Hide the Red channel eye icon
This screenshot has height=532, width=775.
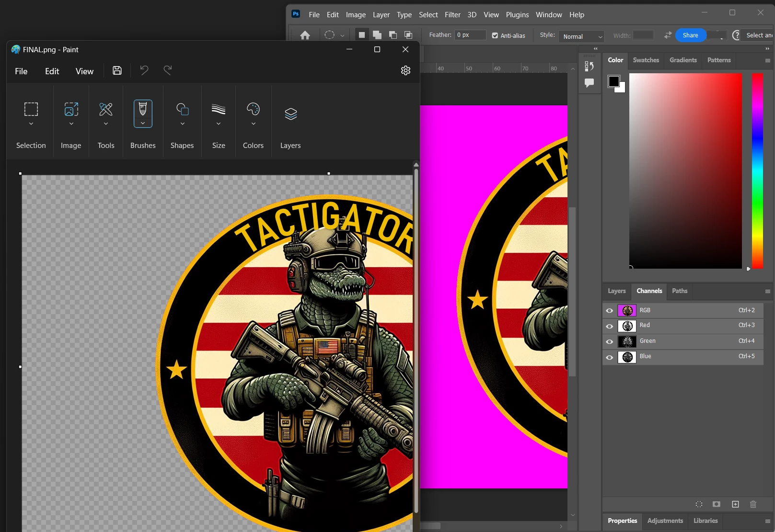[x=610, y=326]
